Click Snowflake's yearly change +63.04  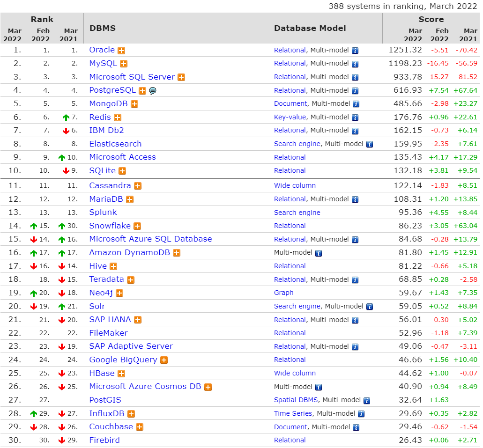point(466,226)
